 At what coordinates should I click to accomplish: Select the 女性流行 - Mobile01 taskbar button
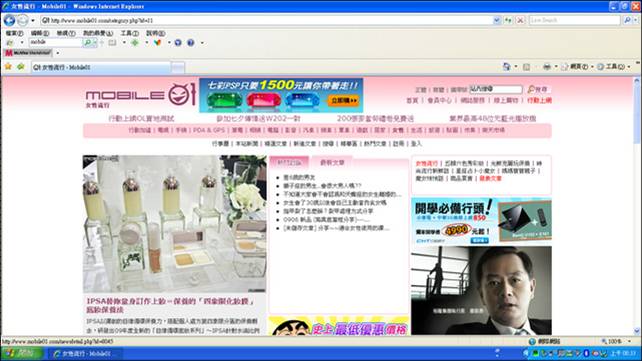(x=85, y=354)
